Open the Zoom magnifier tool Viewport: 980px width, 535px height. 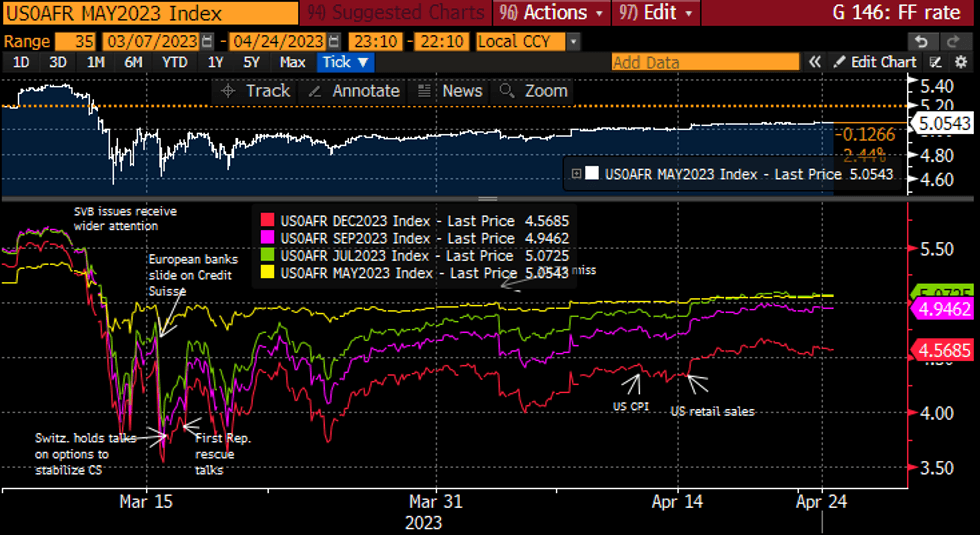[534, 91]
